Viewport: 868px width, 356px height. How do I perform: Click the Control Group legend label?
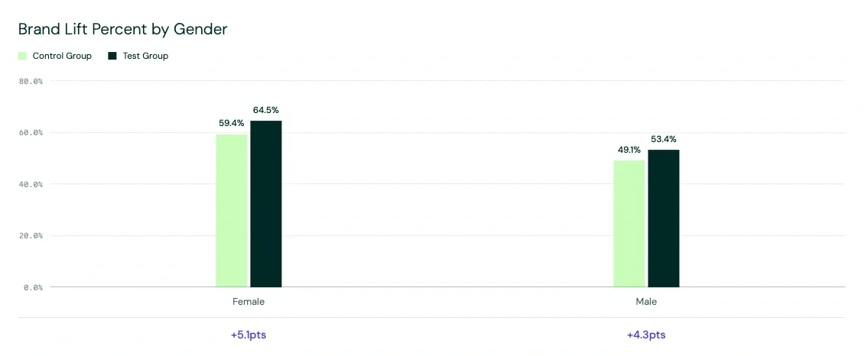62,56
